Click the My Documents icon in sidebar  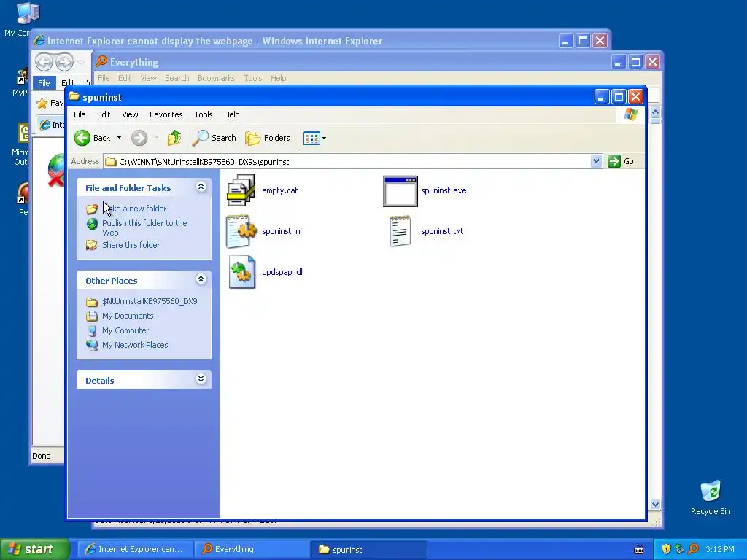coord(92,316)
